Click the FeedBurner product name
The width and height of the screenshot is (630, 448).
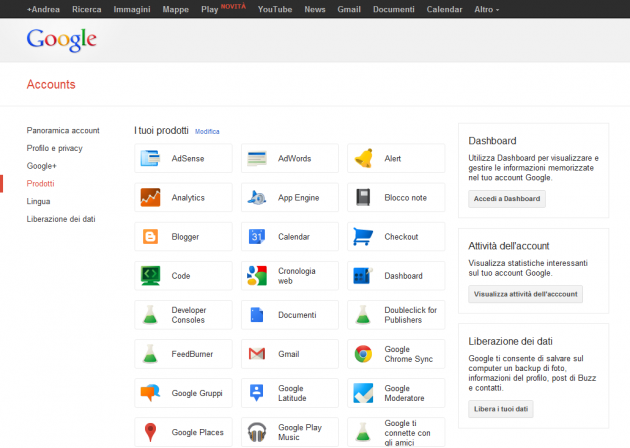(x=192, y=354)
